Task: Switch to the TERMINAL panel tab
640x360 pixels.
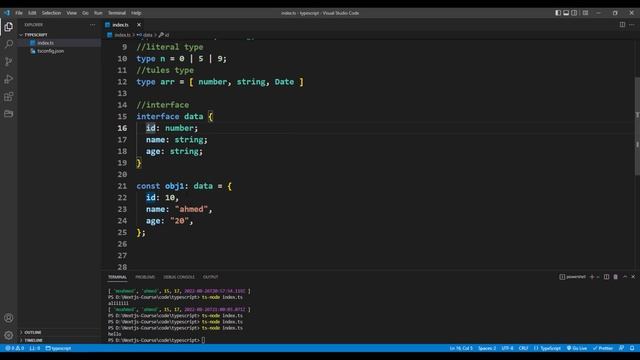Action: (x=118, y=277)
